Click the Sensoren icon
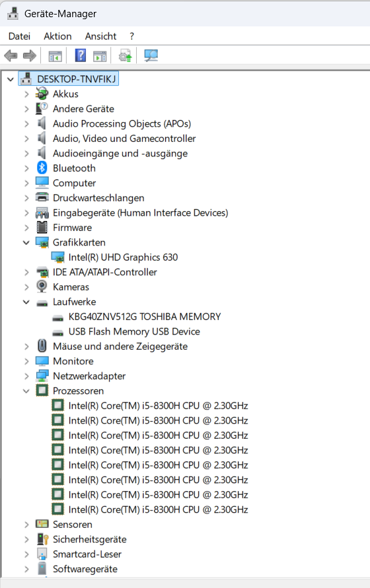 tap(42, 524)
